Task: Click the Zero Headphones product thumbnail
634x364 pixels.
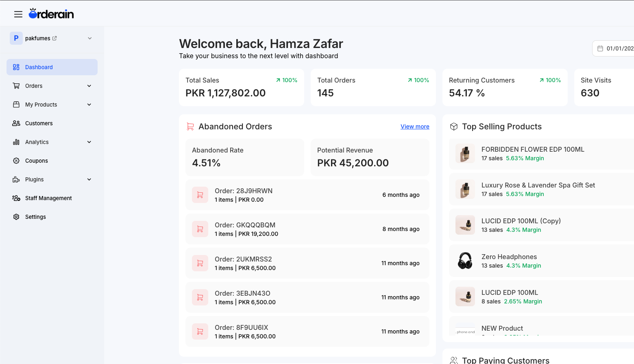Action: (x=465, y=261)
